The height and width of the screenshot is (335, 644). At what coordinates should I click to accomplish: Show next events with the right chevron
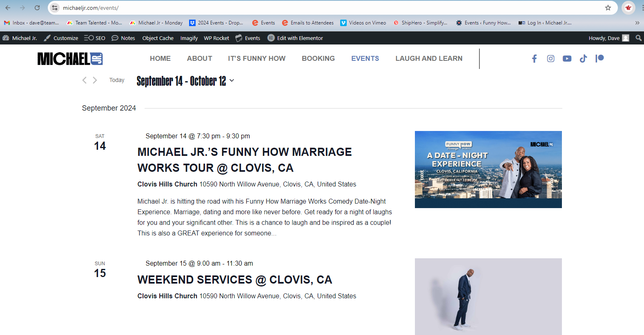click(95, 80)
